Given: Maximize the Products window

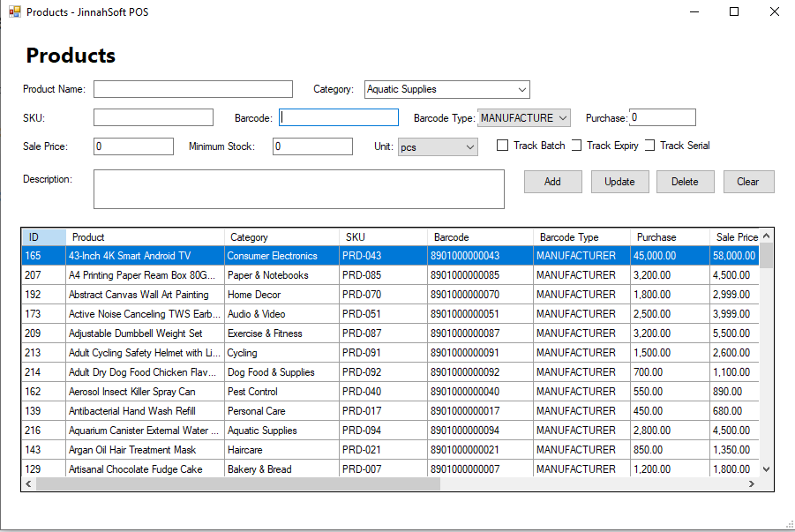Looking at the screenshot, I should 733,11.
